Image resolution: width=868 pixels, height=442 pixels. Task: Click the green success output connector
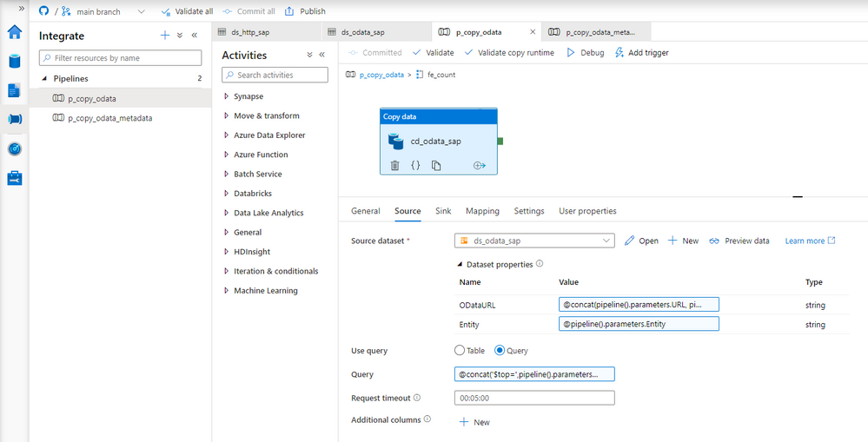tap(500, 141)
